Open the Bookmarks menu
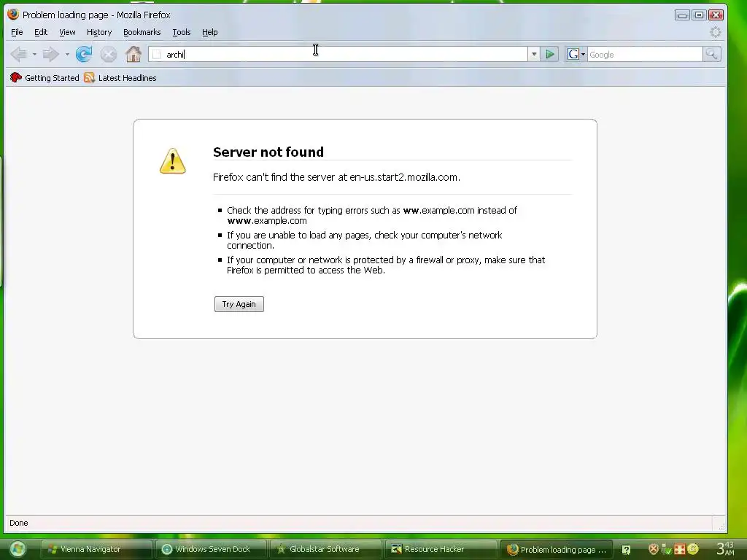The image size is (747, 560). click(x=142, y=32)
